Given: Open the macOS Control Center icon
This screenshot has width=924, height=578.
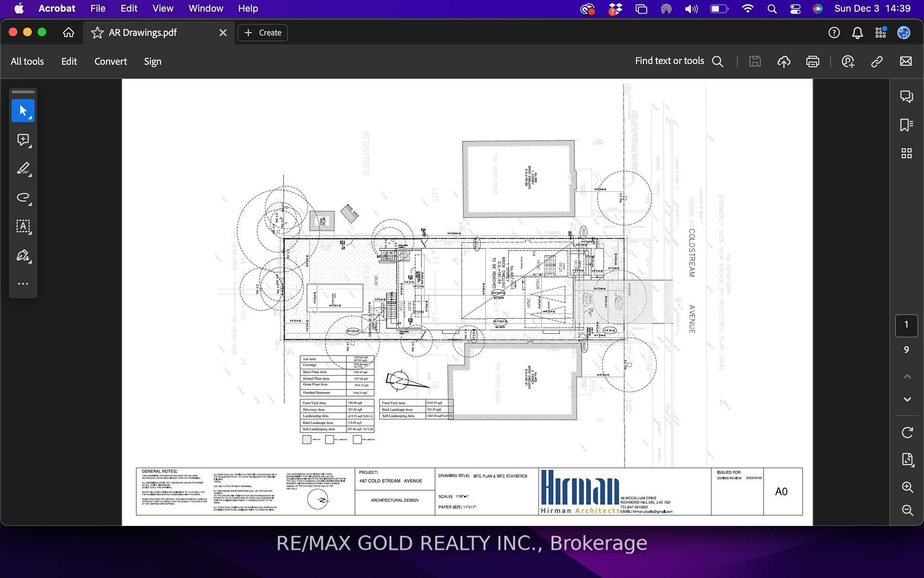Looking at the screenshot, I should point(796,9).
